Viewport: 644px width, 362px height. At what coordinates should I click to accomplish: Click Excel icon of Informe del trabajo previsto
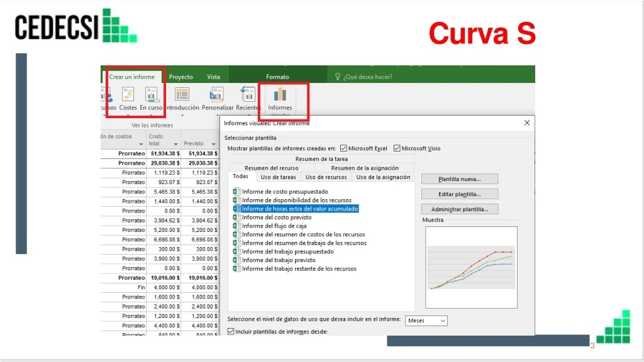(x=236, y=260)
